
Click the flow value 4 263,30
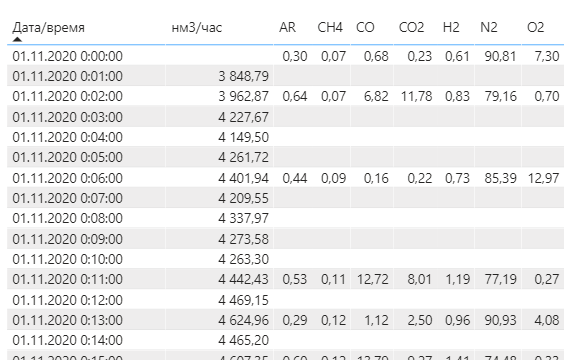click(x=243, y=259)
